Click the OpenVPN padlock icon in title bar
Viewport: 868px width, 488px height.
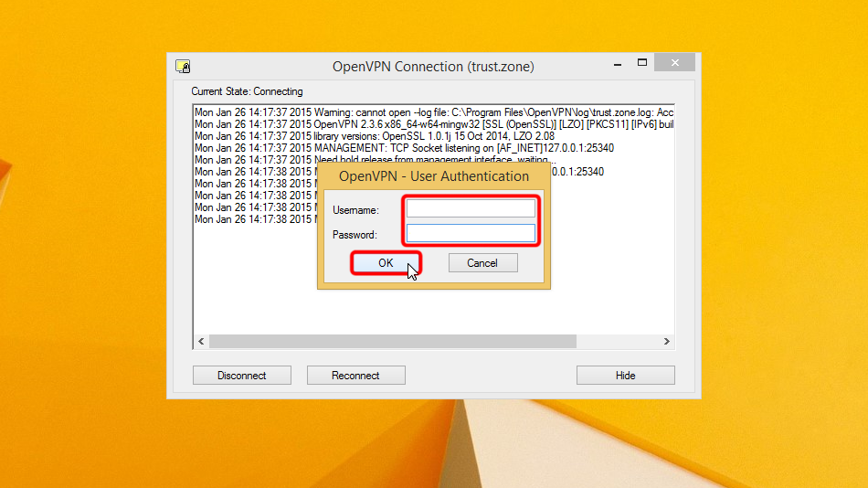[183, 66]
